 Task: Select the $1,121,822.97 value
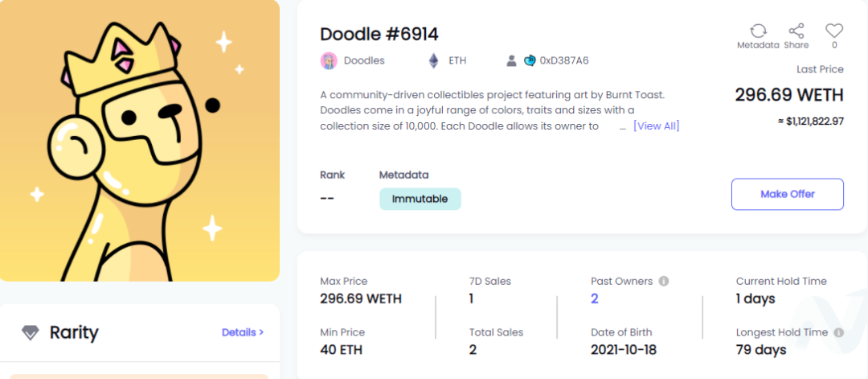pos(811,122)
